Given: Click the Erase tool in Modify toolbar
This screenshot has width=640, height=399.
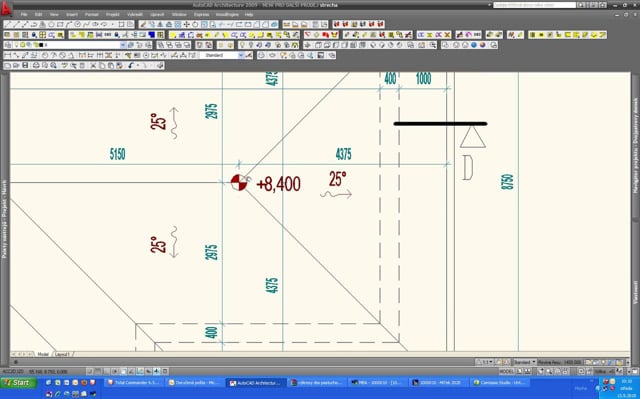Looking at the screenshot, I should coord(143,24).
